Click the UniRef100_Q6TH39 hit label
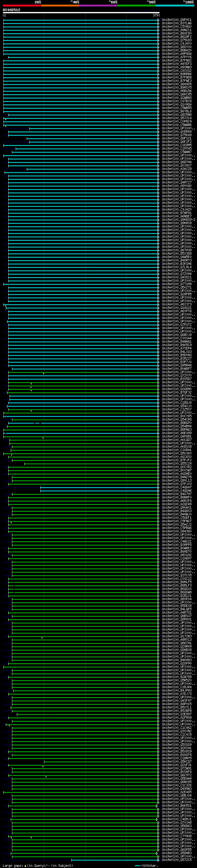 (x=177, y=250)
